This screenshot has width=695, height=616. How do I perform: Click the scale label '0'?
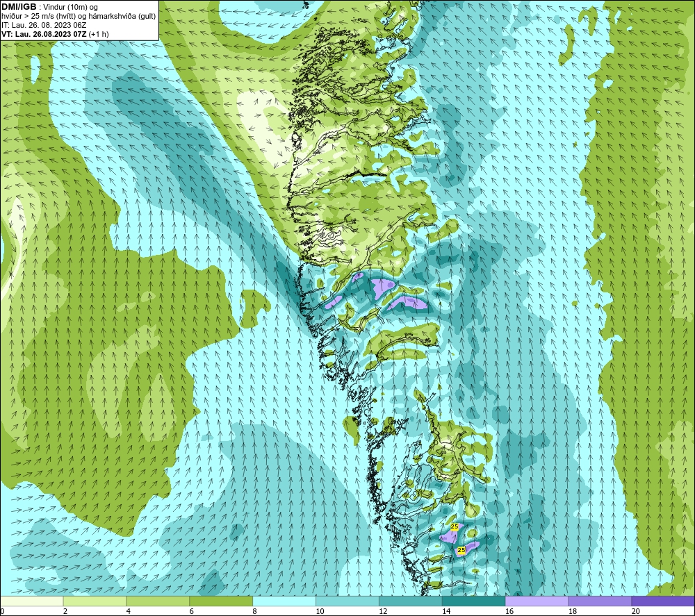point(2,612)
